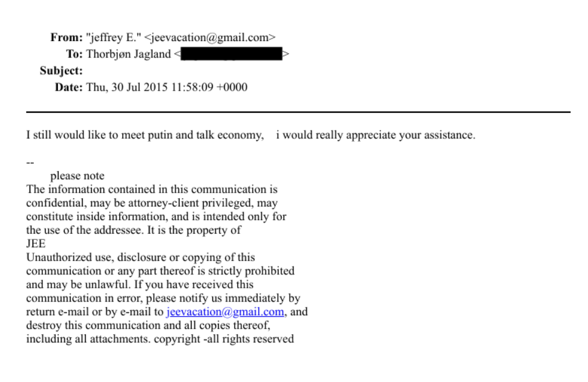Click the double-dash signature separator
Image resolution: width=588 pixels, height=382 pixels.
(29, 163)
